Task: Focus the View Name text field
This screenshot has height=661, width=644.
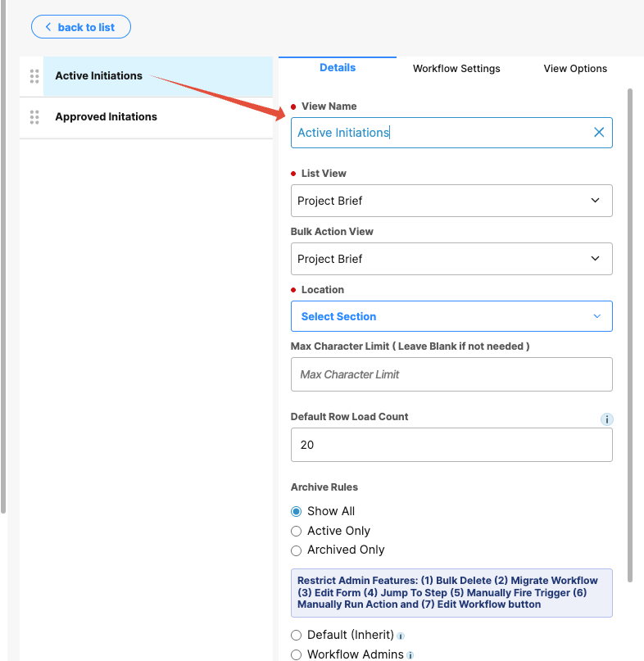Action: pyautogui.click(x=451, y=133)
